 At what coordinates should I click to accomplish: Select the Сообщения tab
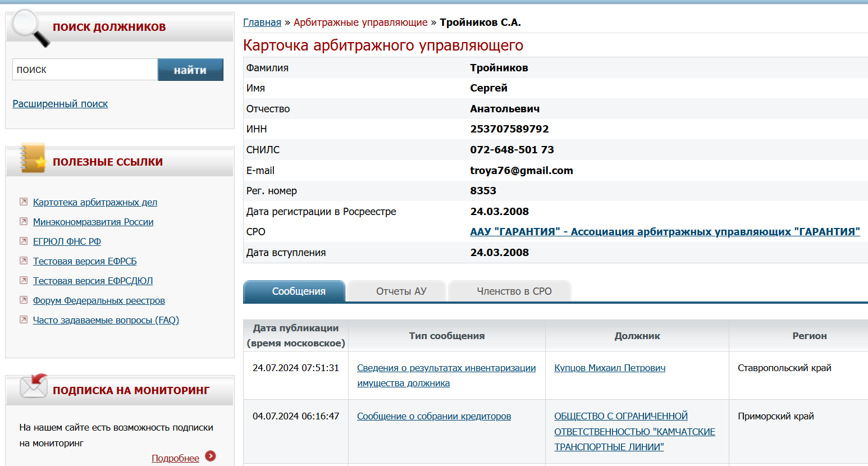click(x=299, y=291)
